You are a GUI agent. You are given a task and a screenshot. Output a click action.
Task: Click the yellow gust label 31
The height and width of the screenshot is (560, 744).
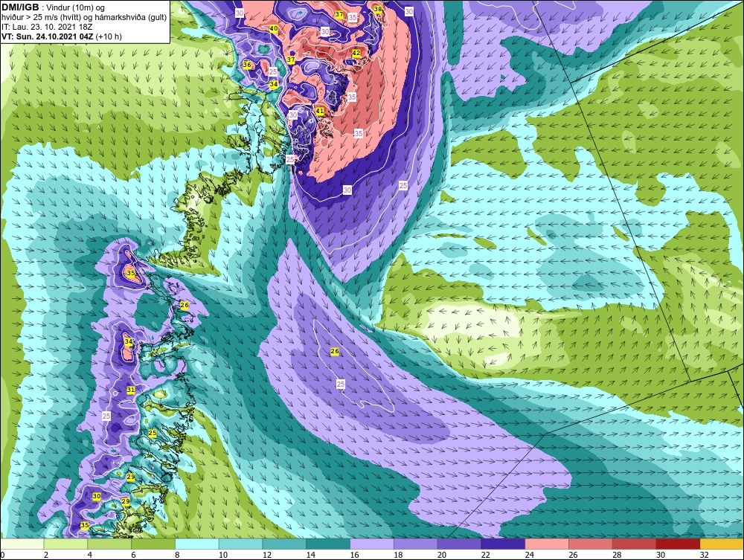(131, 390)
